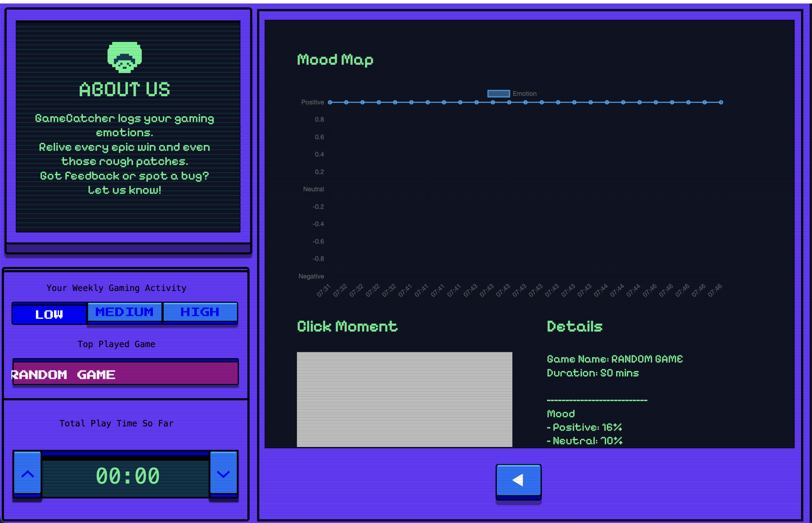812x523 pixels.
Task: Click the up chevron on play time
Action: click(x=27, y=474)
